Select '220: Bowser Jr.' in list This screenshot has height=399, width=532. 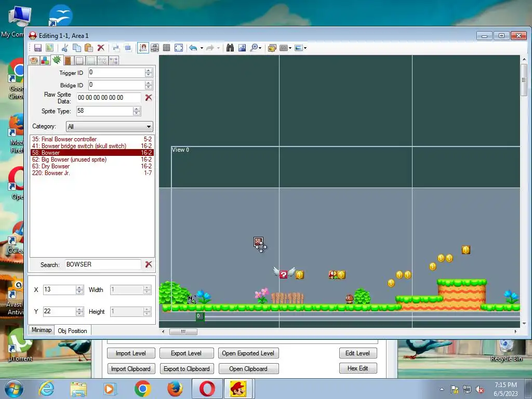pos(92,173)
